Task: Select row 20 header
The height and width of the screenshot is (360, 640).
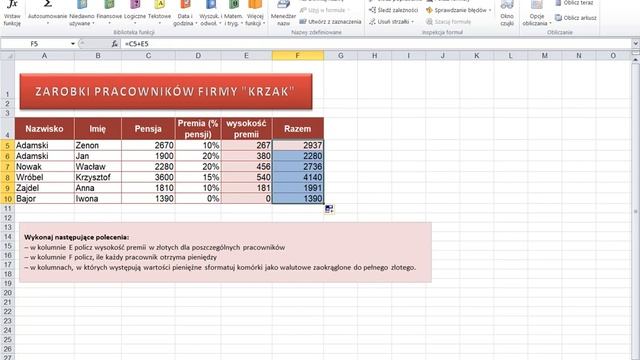Action: click(x=7, y=293)
